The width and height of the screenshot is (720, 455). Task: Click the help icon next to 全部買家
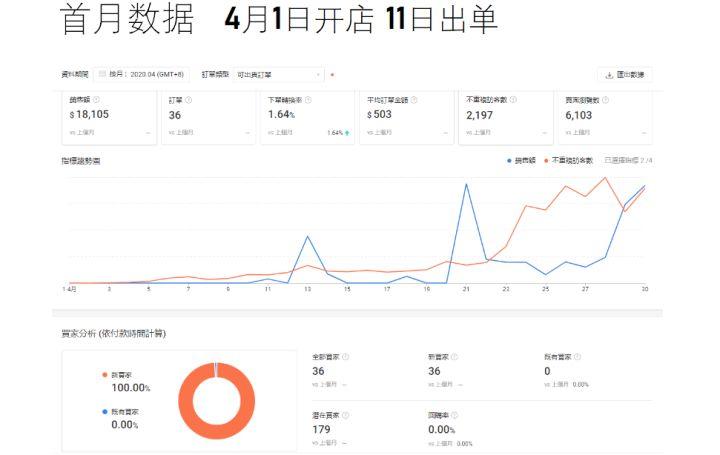345,357
